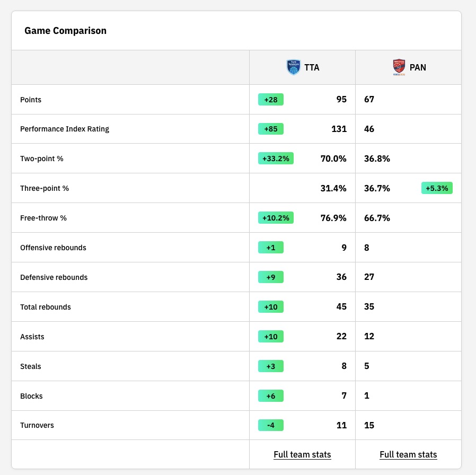This screenshot has width=476, height=475.
Task: Click the +5.3% three-point badge for PAN
Action: point(437,188)
